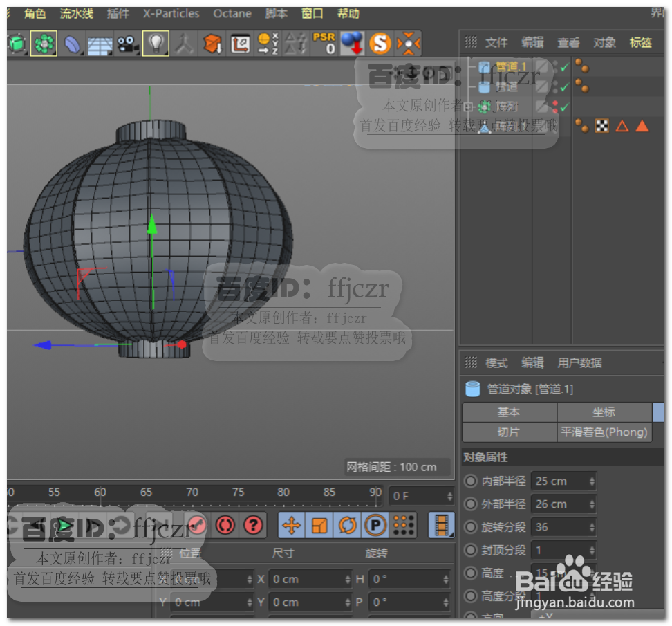672x626 pixels.
Task: Click the PSR 0 reset icon
Action: click(324, 43)
